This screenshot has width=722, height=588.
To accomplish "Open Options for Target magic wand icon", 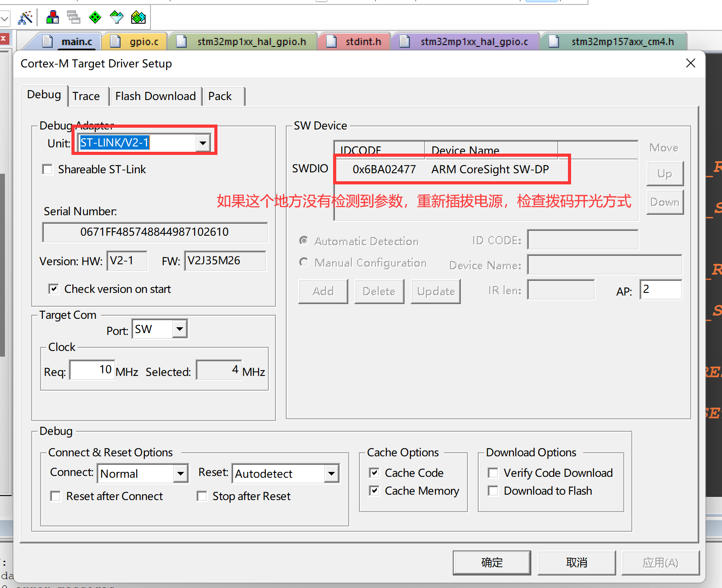I will click(x=25, y=18).
